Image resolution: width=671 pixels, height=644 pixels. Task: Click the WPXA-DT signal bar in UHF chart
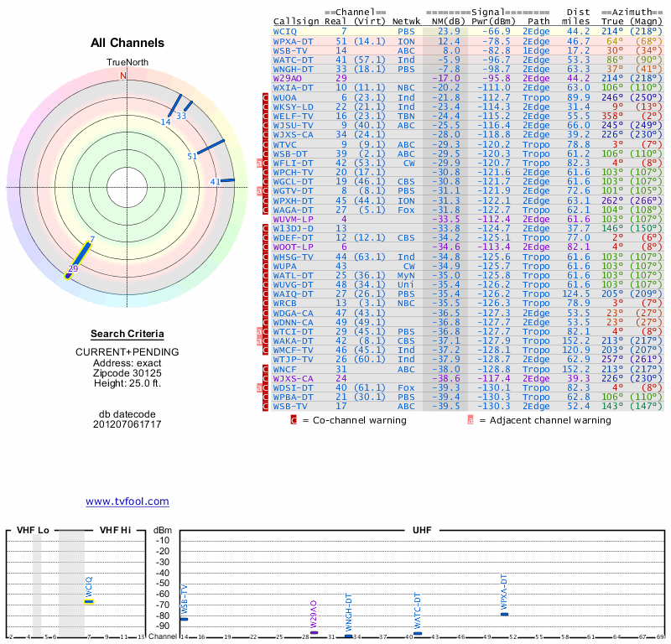[504, 614]
